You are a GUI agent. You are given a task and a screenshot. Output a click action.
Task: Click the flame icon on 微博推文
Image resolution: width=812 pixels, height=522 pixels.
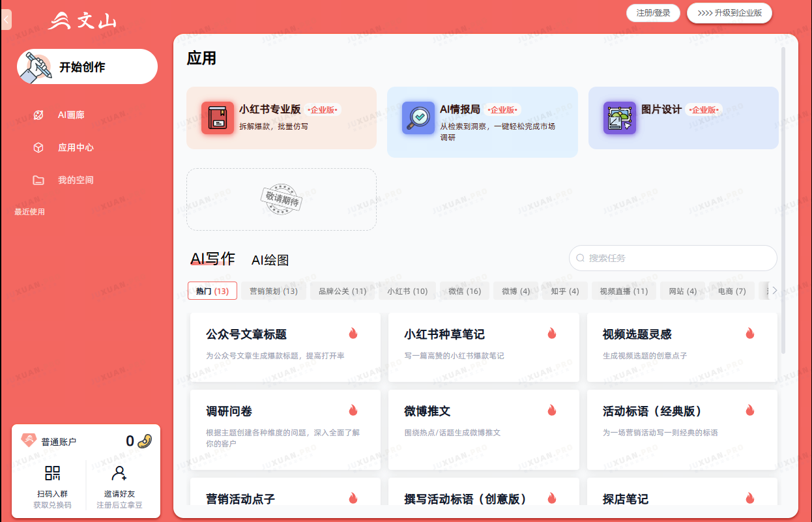click(552, 411)
